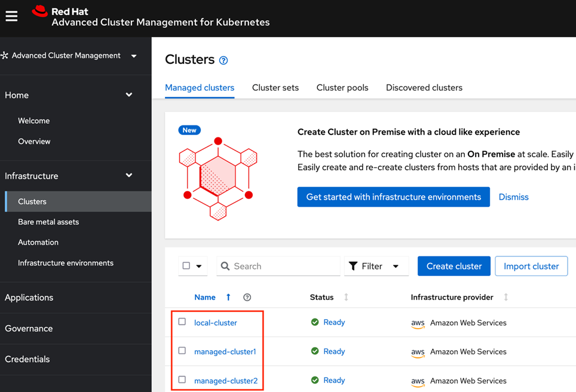
Task: Click the filter funnel icon
Action: click(353, 266)
